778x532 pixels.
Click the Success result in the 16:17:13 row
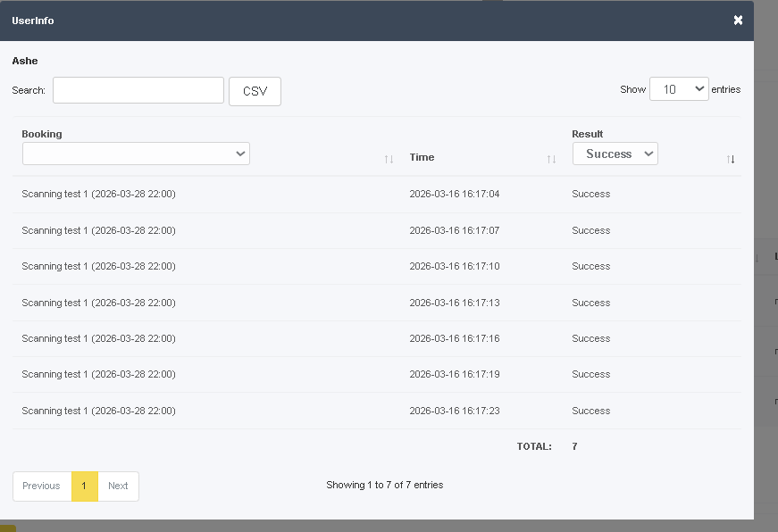(590, 303)
